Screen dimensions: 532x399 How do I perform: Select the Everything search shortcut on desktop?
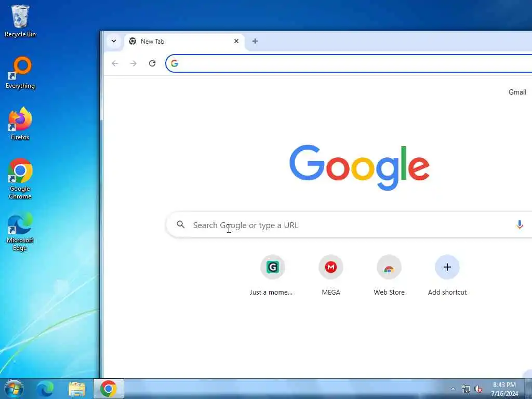(20, 73)
